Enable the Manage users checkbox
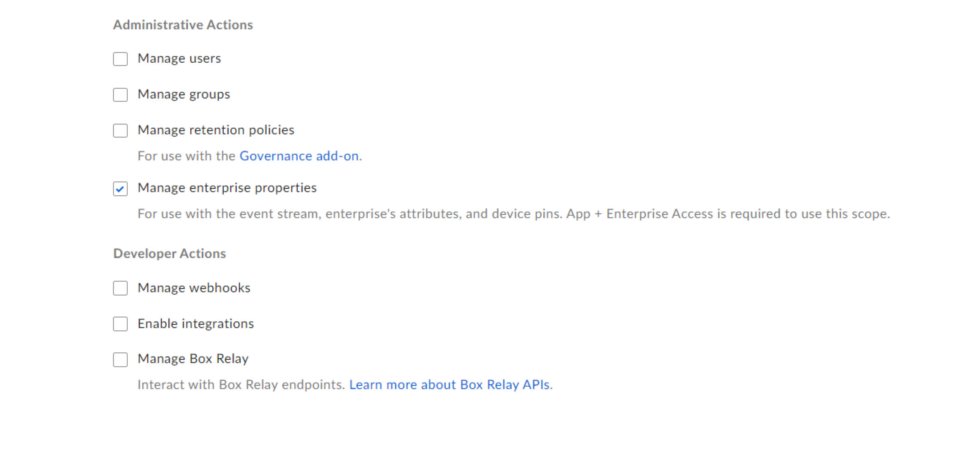Image resolution: width=980 pixels, height=455 pixels. point(120,59)
